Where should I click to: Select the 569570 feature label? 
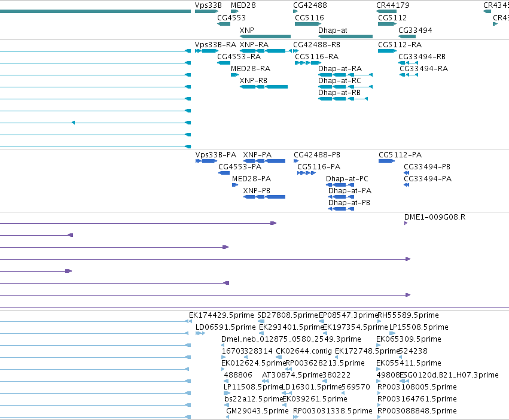[x=356, y=387]
